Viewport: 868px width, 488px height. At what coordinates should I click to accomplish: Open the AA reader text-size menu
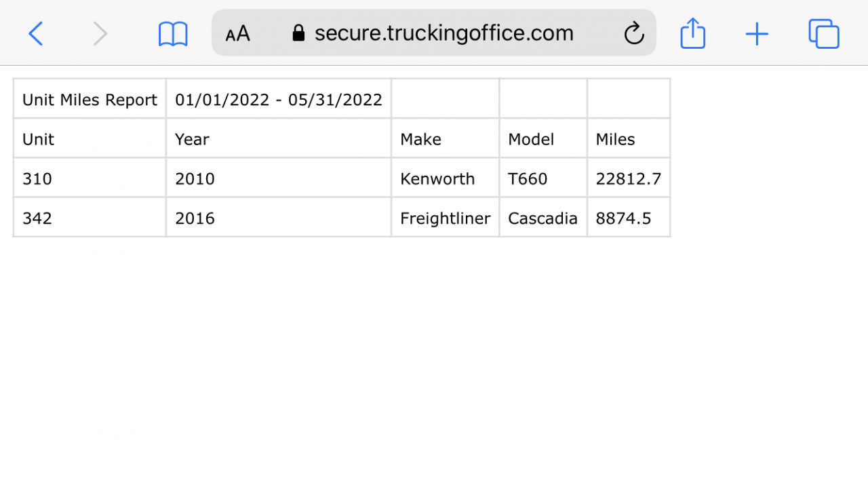(x=238, y=33)
